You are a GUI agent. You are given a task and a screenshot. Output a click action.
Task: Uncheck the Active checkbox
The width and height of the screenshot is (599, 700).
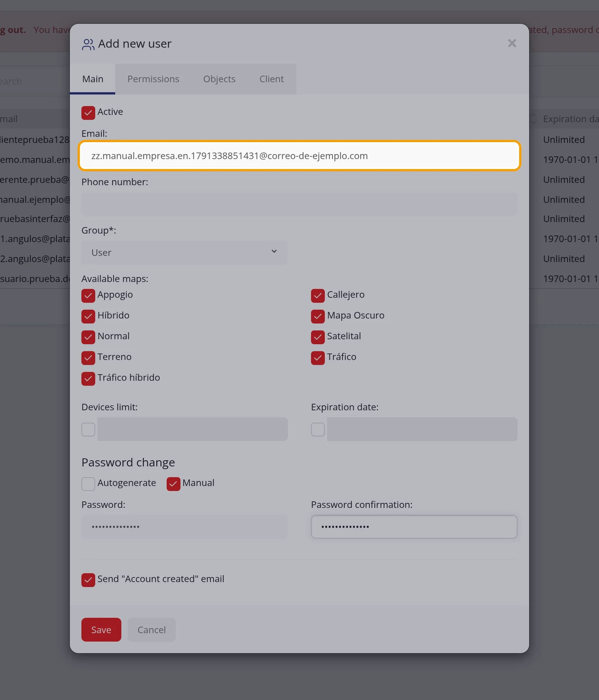88,113
